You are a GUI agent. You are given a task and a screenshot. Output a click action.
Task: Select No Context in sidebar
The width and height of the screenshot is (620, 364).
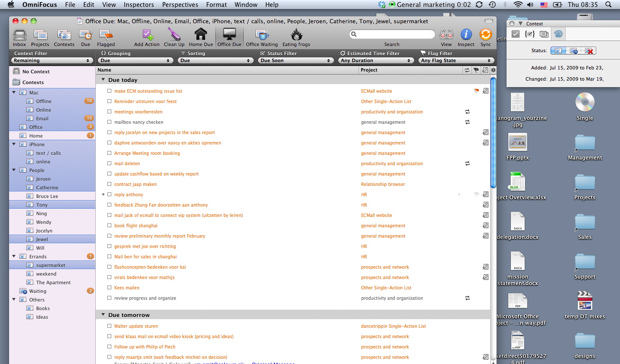click(x=52, y=72)
